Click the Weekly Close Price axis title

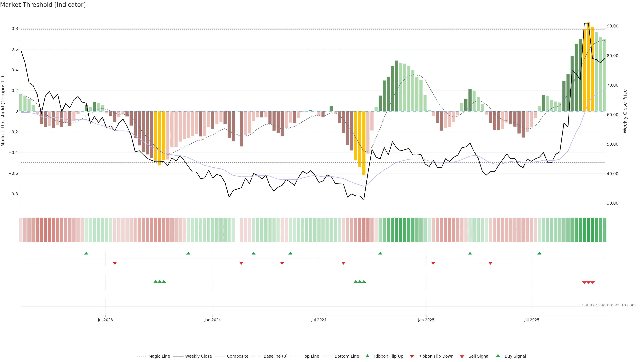click(x=625, y=111)
